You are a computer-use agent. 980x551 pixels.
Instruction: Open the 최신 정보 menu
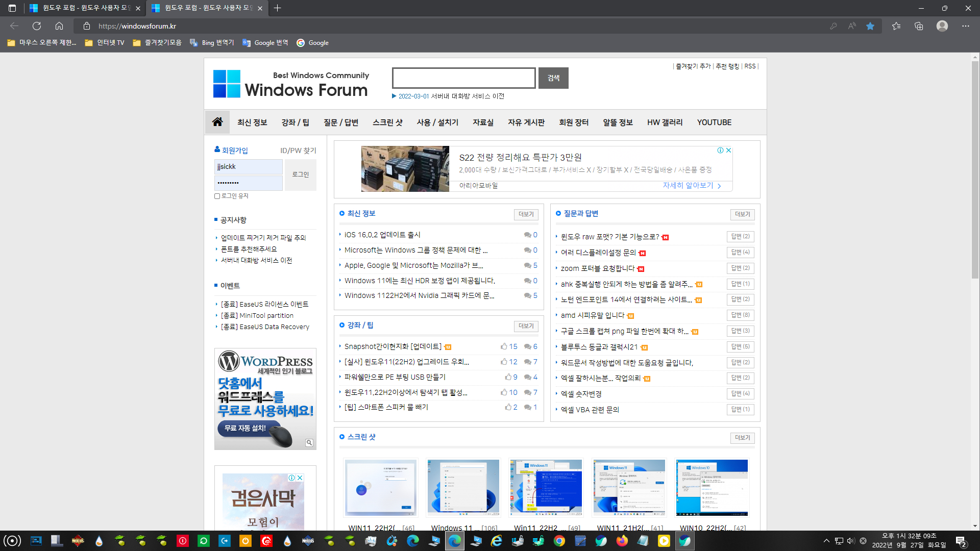click(252, 122)
